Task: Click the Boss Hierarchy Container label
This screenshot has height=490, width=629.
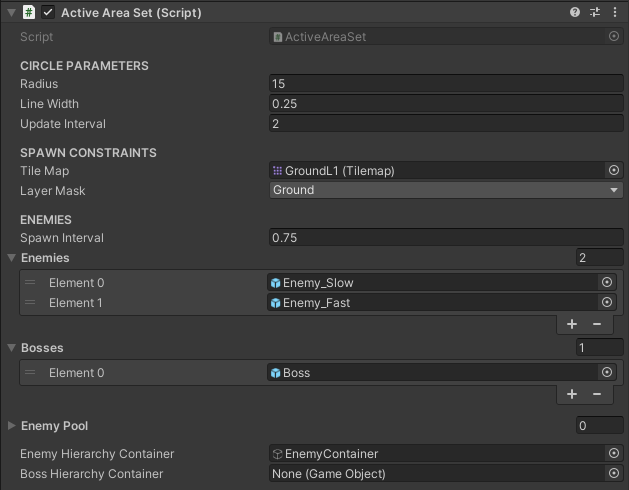Action: [x=91, y=474]
